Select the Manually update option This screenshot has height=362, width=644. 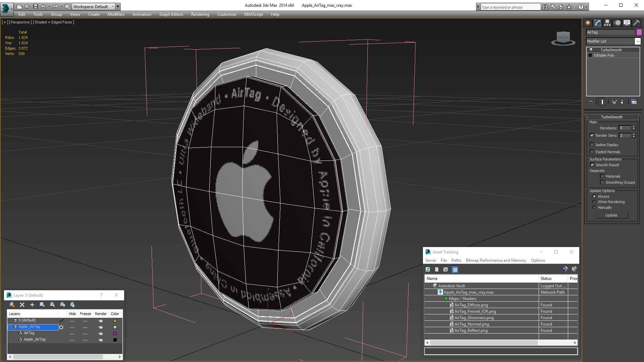tap(594, 207)
